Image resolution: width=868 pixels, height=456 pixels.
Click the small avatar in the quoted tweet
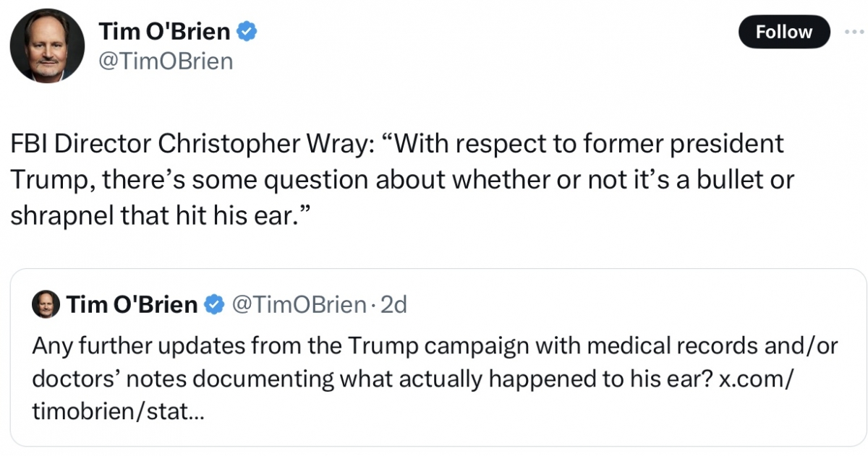click(x=46, y=305)
